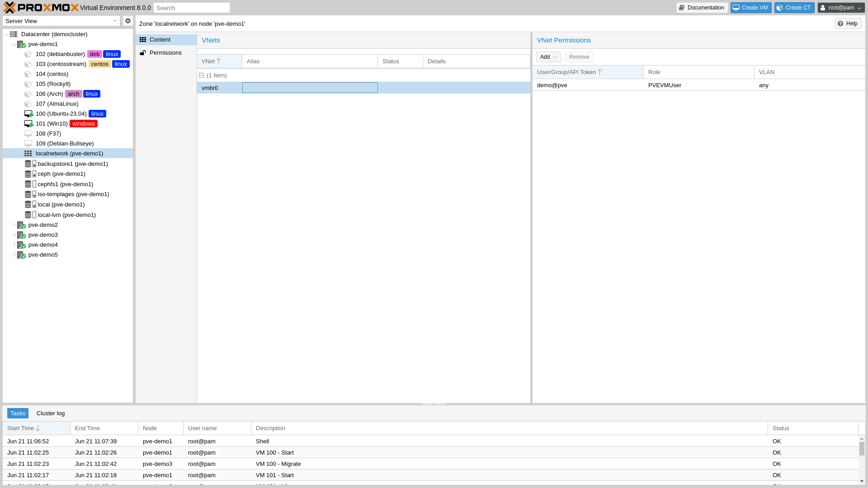
Task: Open the Permissions menu item
Action: click(165, 53)
